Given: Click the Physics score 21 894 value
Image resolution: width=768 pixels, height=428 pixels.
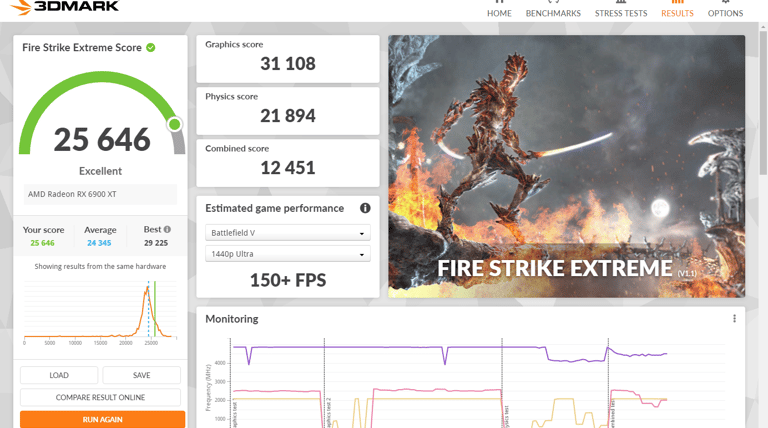Looking at the screenshot, I should pos(288,116).
